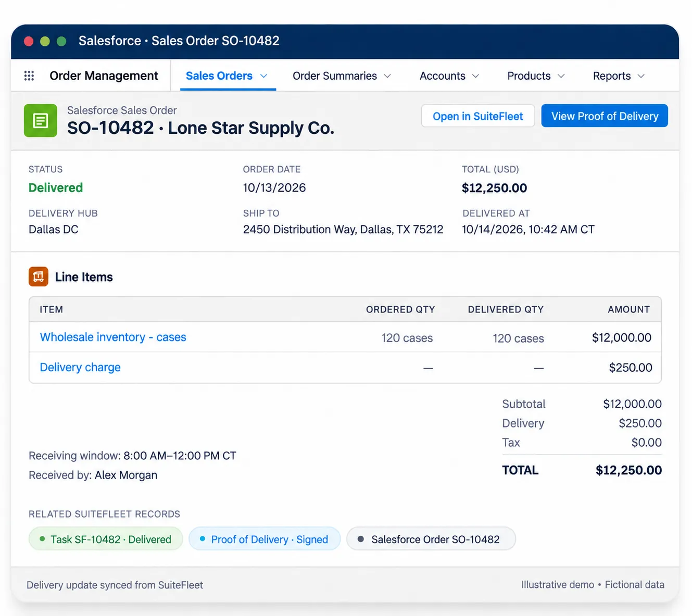Click the order date 10/13/2026

(274, 188)
